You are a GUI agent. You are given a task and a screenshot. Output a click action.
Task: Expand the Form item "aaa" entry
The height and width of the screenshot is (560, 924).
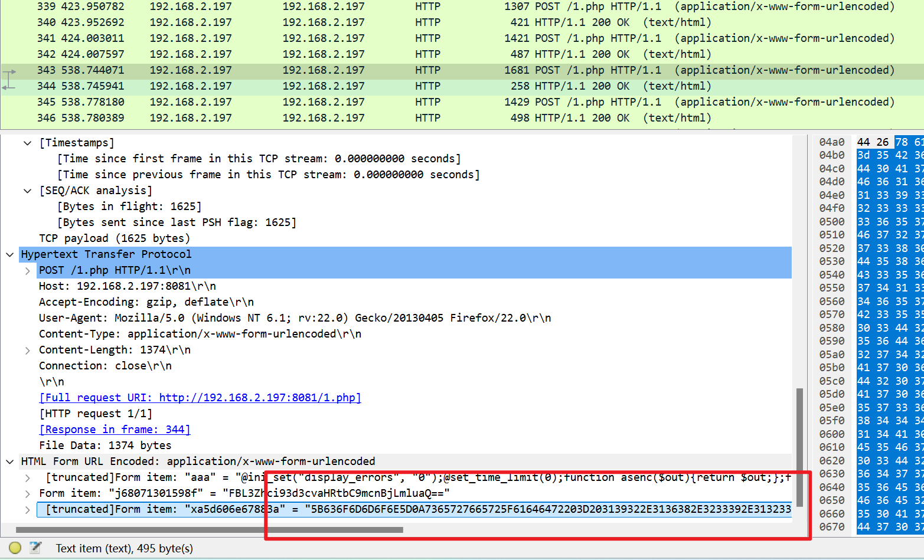click(x=28, y=477)
